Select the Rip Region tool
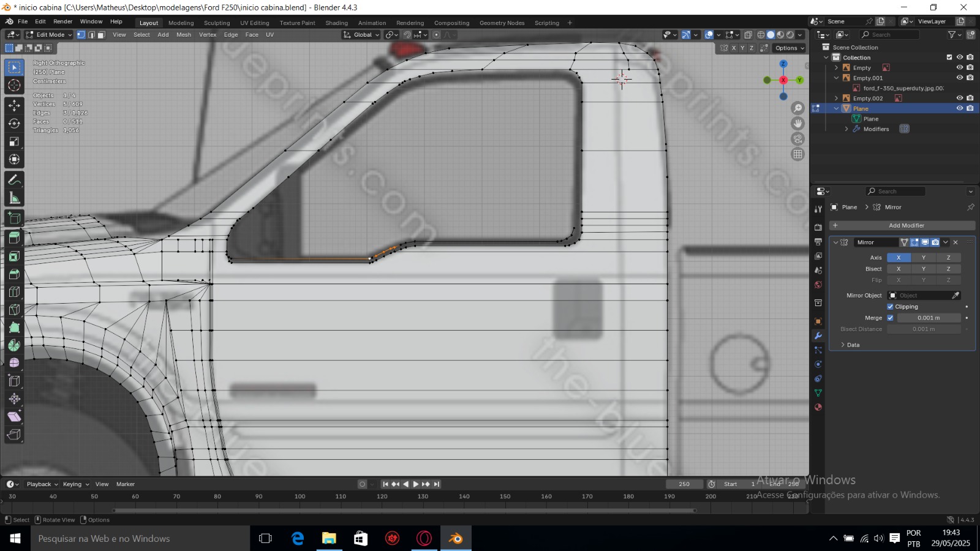This screenshot has height=551, width=980. point(14,435)
